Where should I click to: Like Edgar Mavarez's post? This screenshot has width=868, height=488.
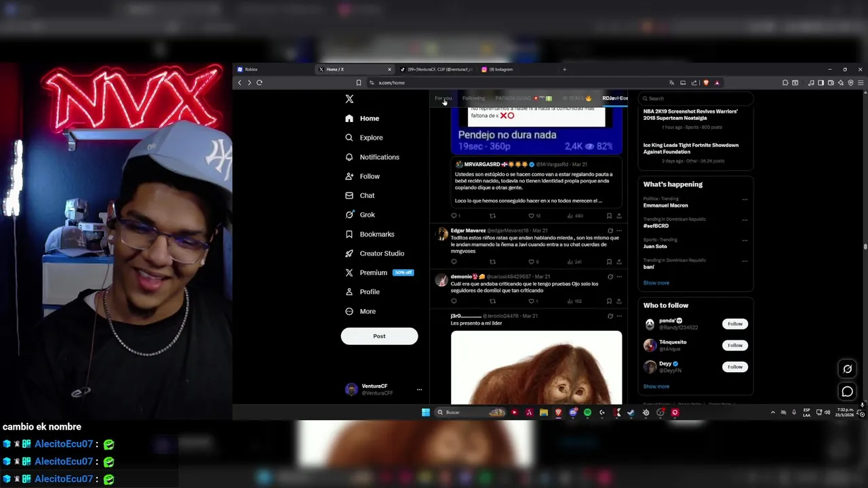(x=532, y=262)
